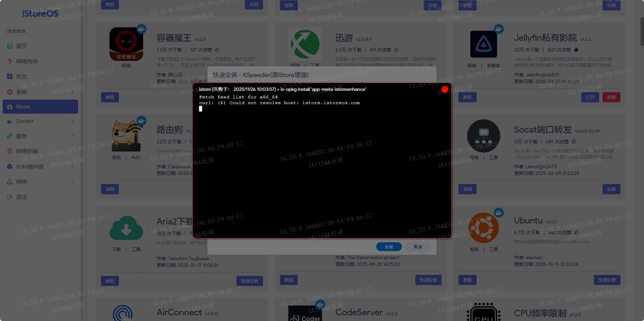
Task: Click the 系统 tag under Ubuntu
Action: [x=474, y=250]
